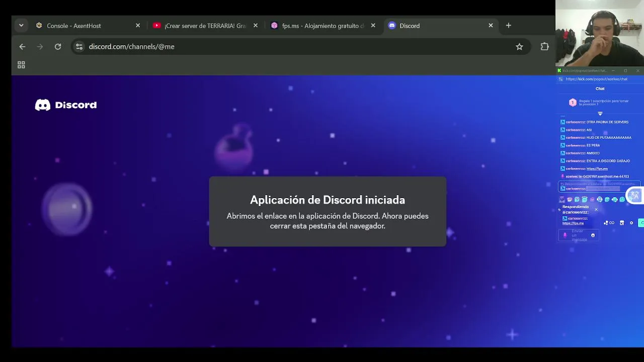Close the fps.ms tab
This screenshot has width=644, height=362.
[x=373, y=26]
